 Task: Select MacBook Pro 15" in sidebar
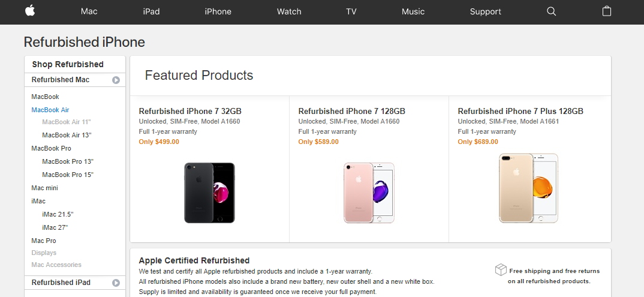pyautogui.click(x=68, y=175)
